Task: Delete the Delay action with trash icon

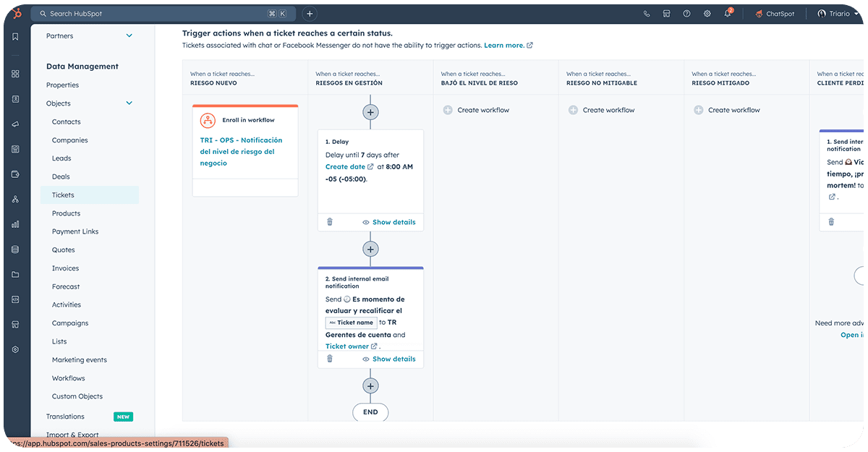Action: 330,222
